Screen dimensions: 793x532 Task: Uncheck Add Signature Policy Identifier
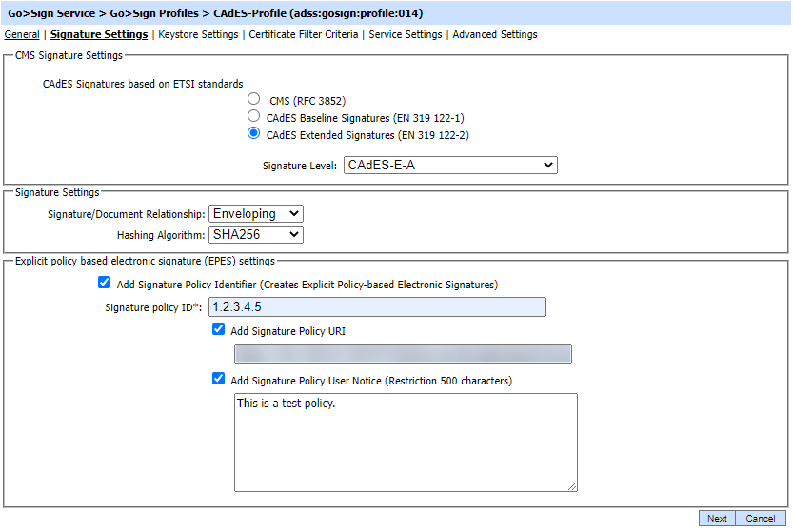pos(105,283)
